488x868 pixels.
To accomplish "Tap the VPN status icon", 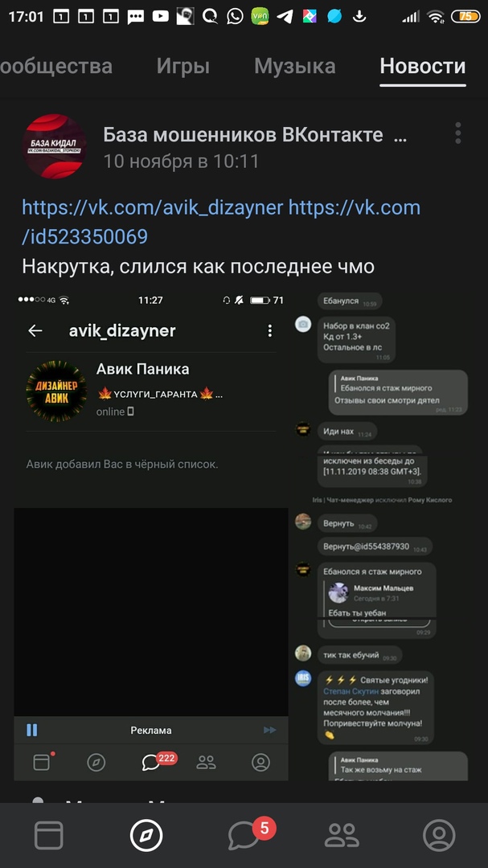I will coord(260,17).
